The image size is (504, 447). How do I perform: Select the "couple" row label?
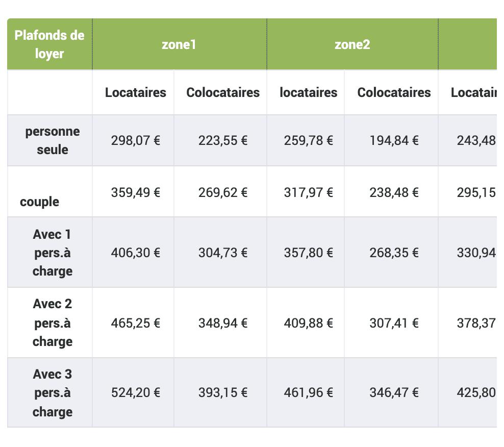(40, 202)
